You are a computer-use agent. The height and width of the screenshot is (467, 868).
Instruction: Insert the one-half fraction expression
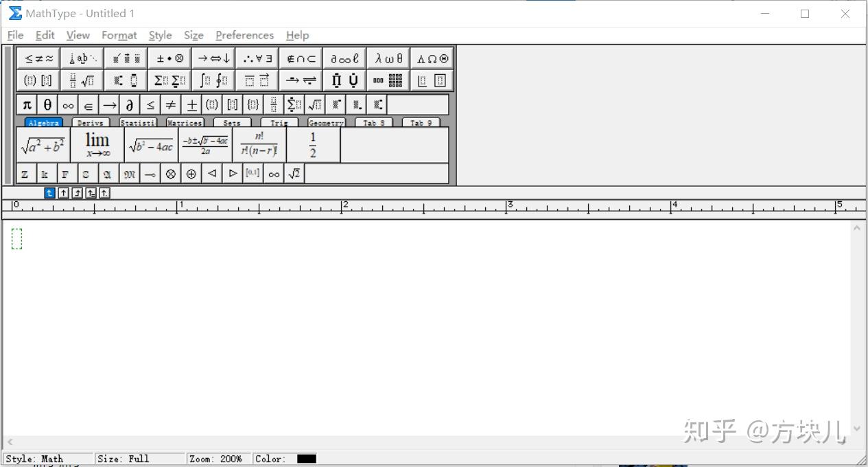313,145
